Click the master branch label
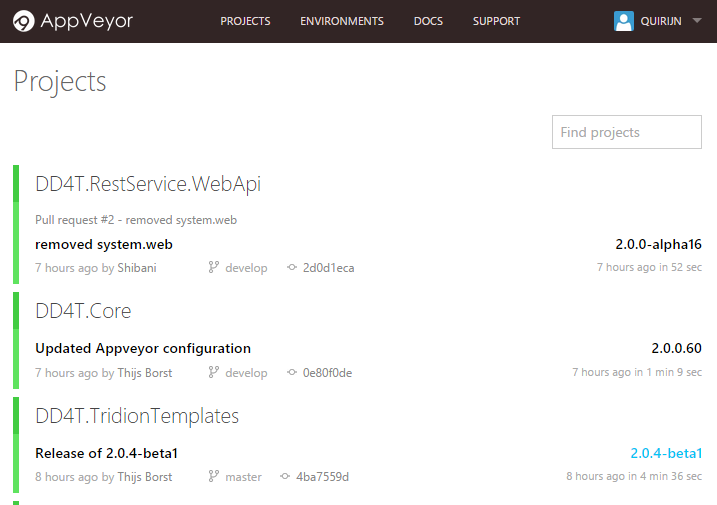Viewport: 717px width, 505px height. 243,477
